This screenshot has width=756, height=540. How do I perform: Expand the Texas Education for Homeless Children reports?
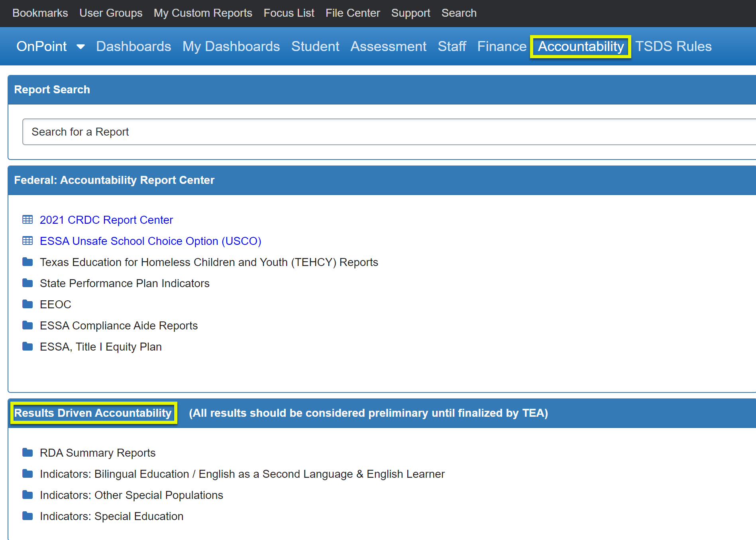(x=209, y=262)
